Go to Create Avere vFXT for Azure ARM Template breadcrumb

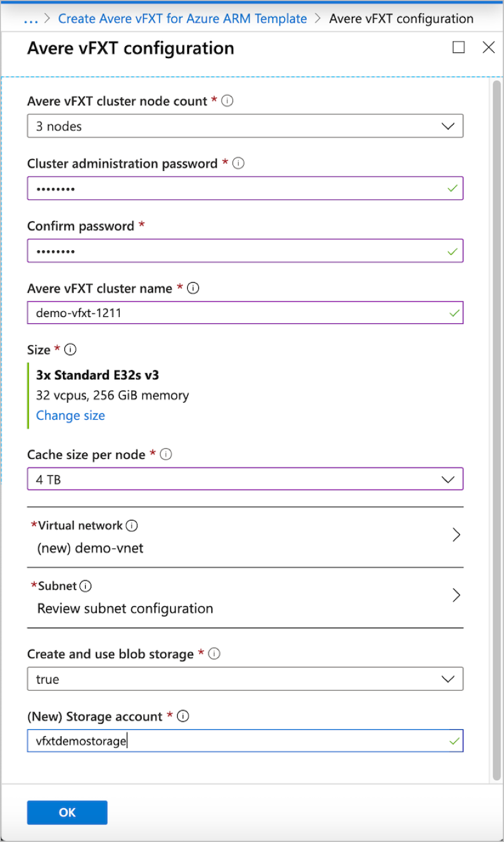183,19
